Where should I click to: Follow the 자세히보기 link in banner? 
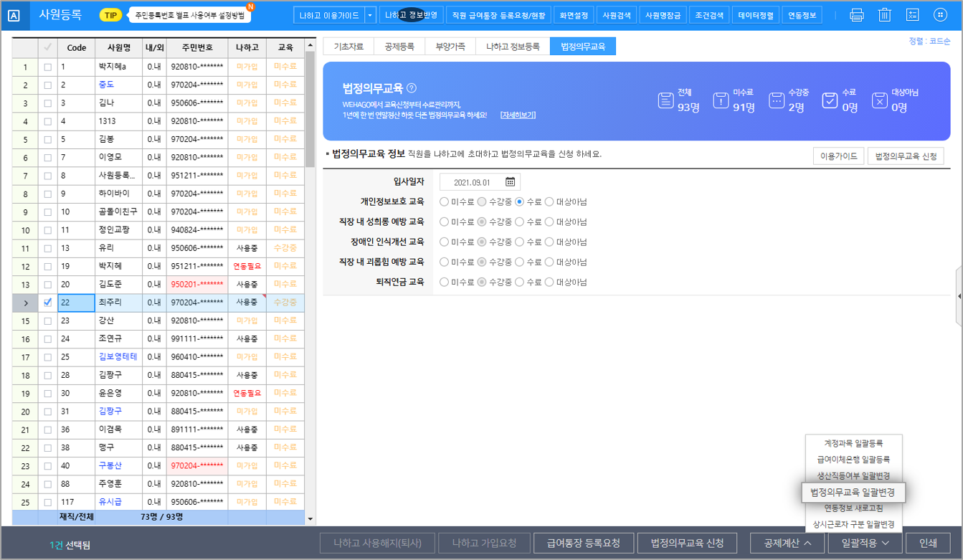point(517,115)
